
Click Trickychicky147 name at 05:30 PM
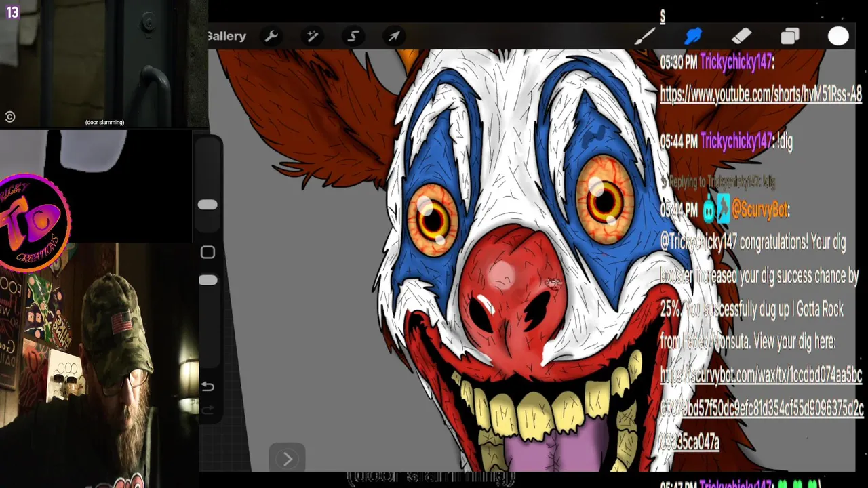[736, 63]
